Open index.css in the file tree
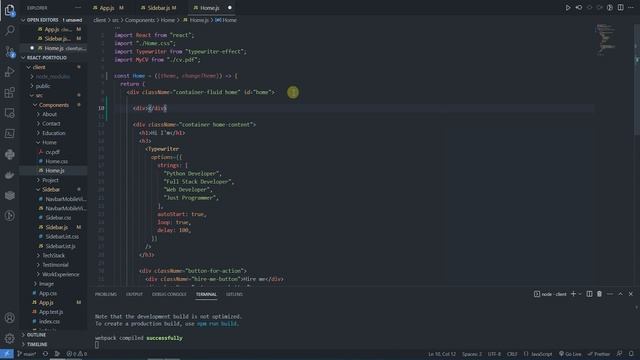The image size is (640, 360). tap(49, 321)
